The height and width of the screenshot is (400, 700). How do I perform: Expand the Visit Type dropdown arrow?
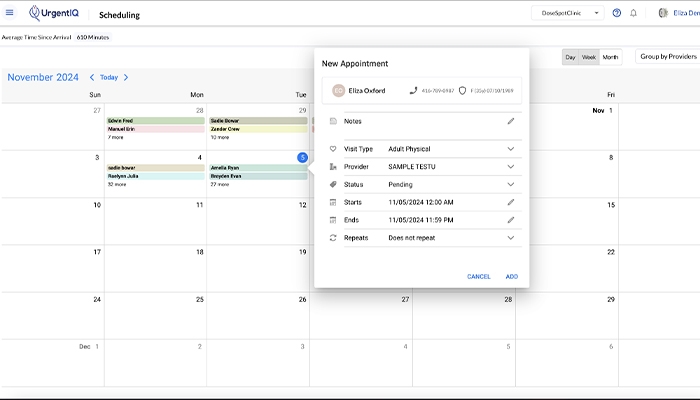click(x=511, y=149)
